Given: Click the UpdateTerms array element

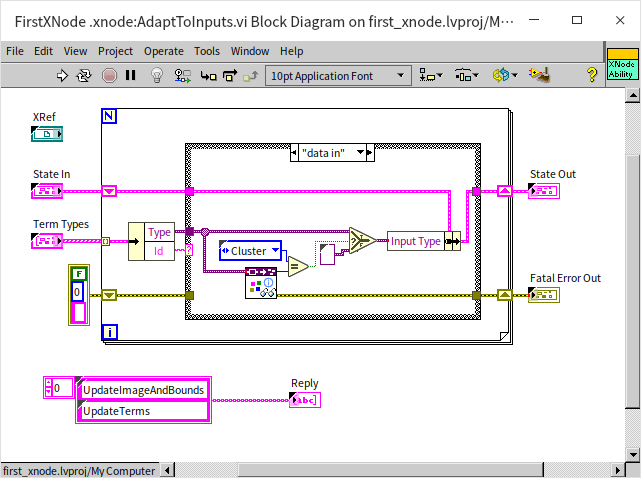Looking at the screenshot, I should tap(142, 410).
